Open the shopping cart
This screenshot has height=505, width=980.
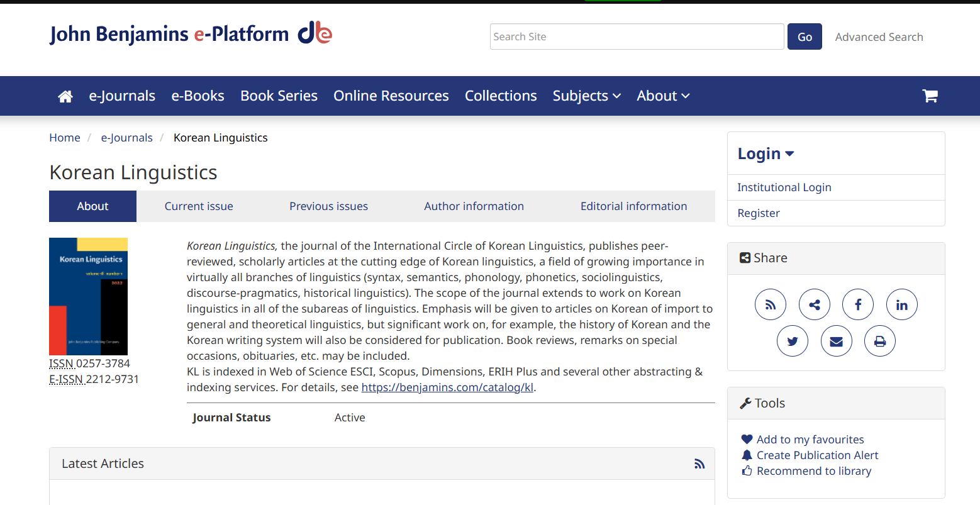point(930,96)
